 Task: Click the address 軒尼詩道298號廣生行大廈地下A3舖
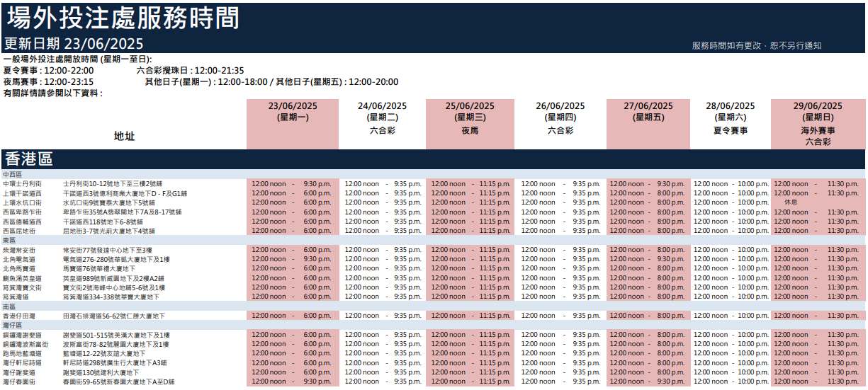click(115, 362)
